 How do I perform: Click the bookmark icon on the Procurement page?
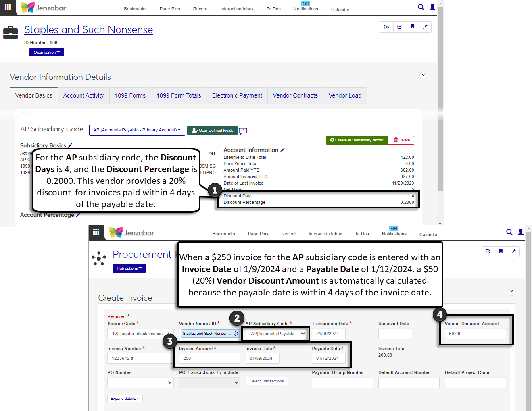(501, 252)
